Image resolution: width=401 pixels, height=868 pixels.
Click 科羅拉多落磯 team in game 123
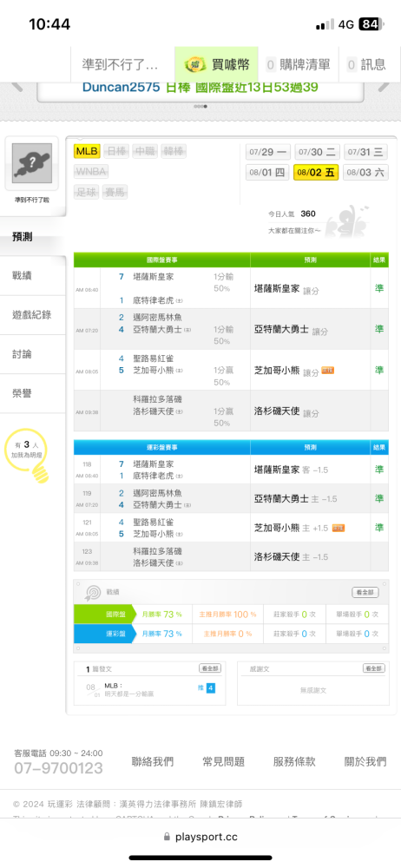pyautogui.click(x=157, y=551)
